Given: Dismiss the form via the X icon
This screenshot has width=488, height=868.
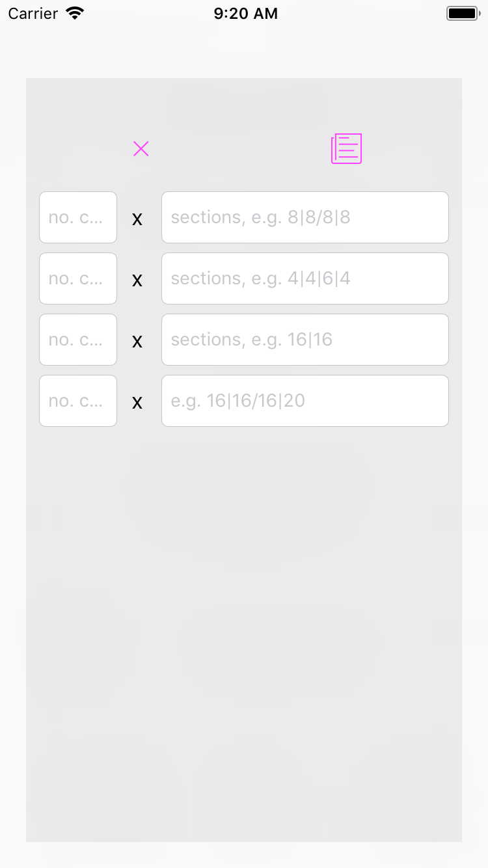Looking at the screenshot, I should click(141, 148).
